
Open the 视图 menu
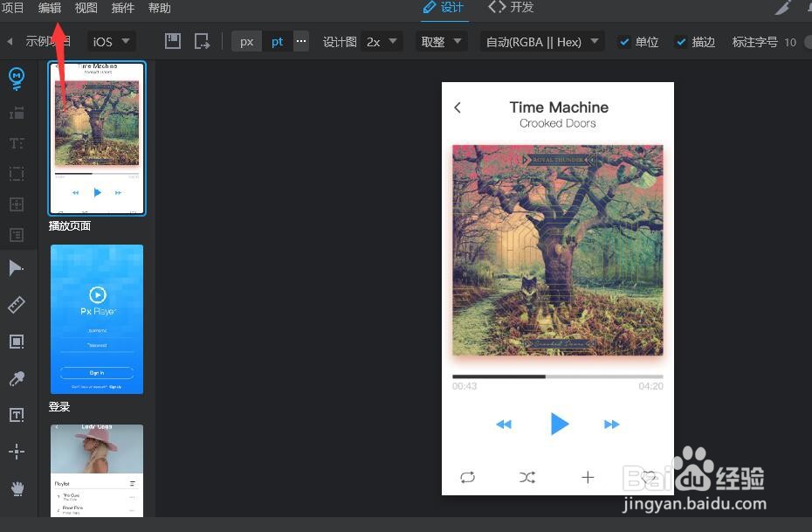pyautogui.click(x=86, y=8)
